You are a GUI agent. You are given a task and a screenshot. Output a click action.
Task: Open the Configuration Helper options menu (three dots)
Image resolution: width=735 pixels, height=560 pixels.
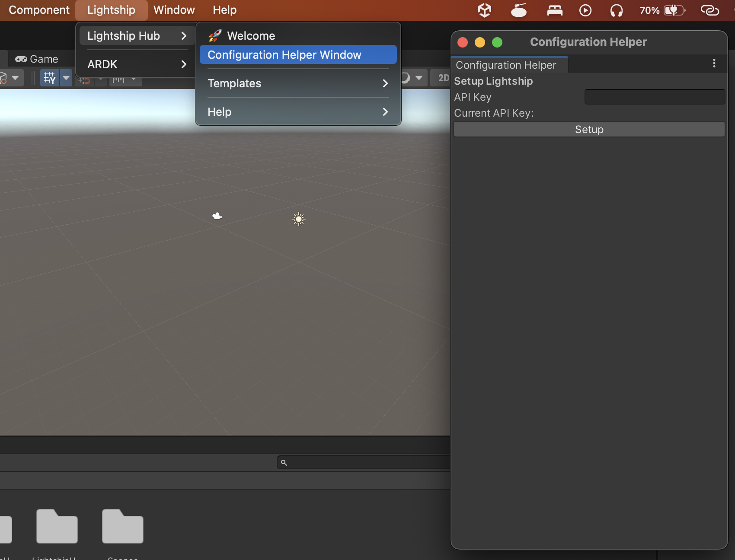pyautogui.click(x=714, y=63)
